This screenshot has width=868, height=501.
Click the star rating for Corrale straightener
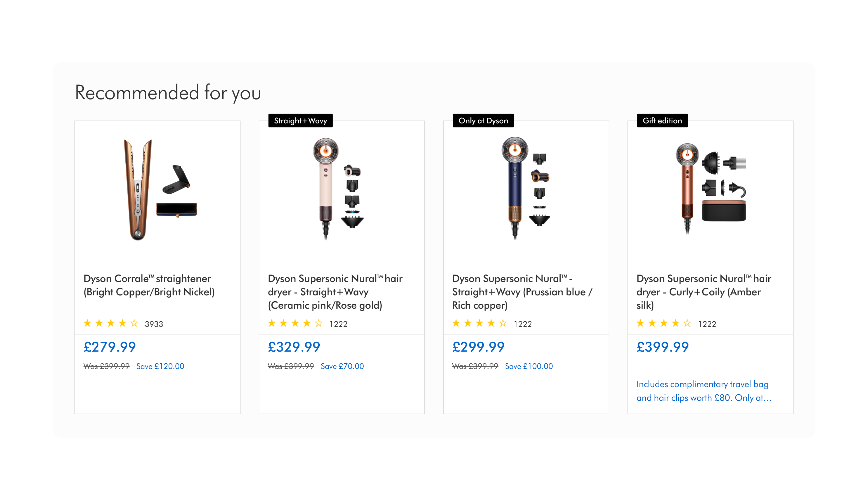point(110,324)
